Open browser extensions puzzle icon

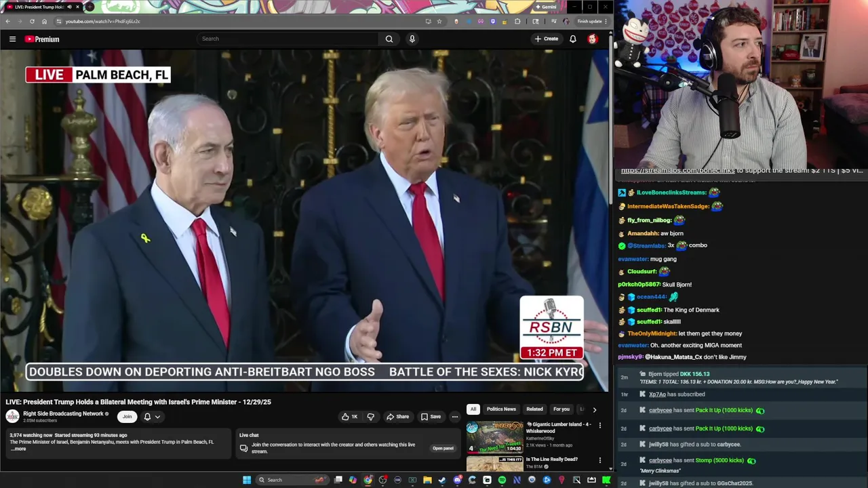click(x=517, y=21)
